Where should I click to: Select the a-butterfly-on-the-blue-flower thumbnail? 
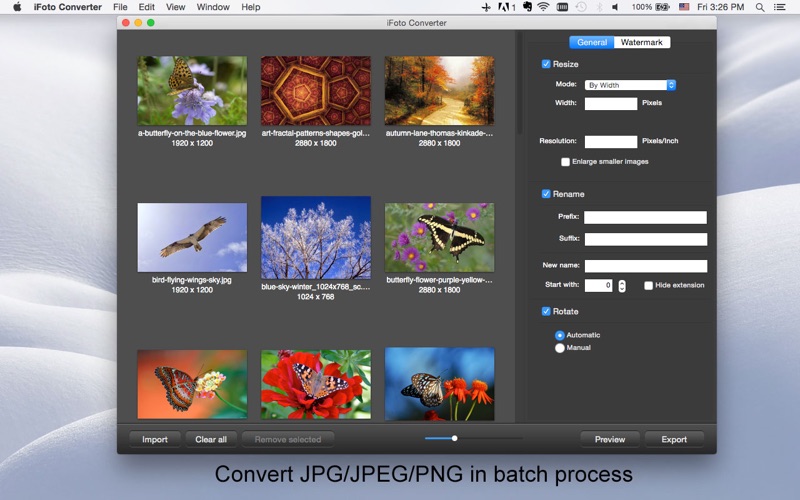[x=192, y=90]
